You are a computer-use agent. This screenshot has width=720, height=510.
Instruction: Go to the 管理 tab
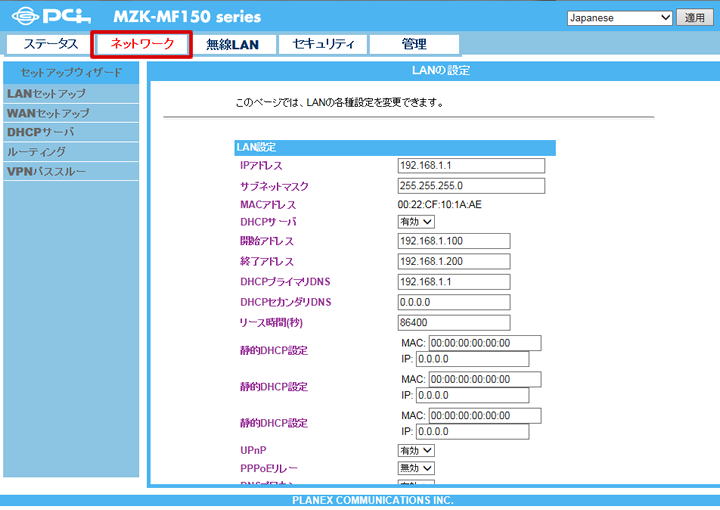[x=414, y=44]
